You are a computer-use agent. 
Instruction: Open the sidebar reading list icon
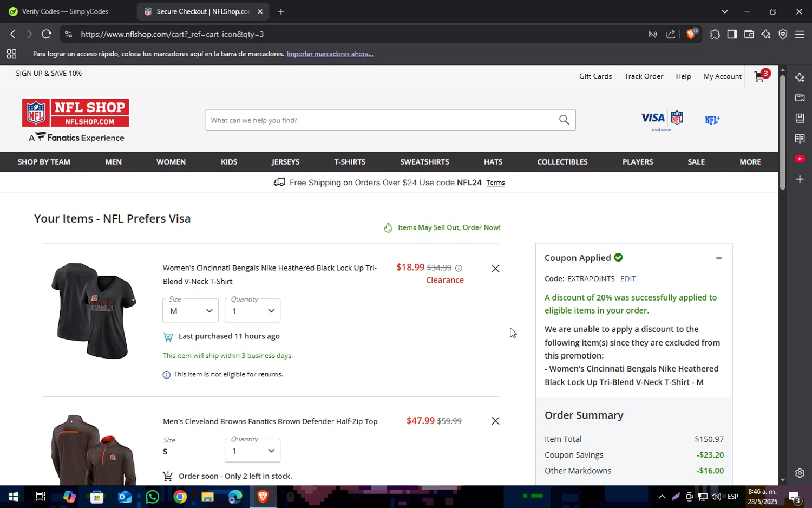[800, 139]
